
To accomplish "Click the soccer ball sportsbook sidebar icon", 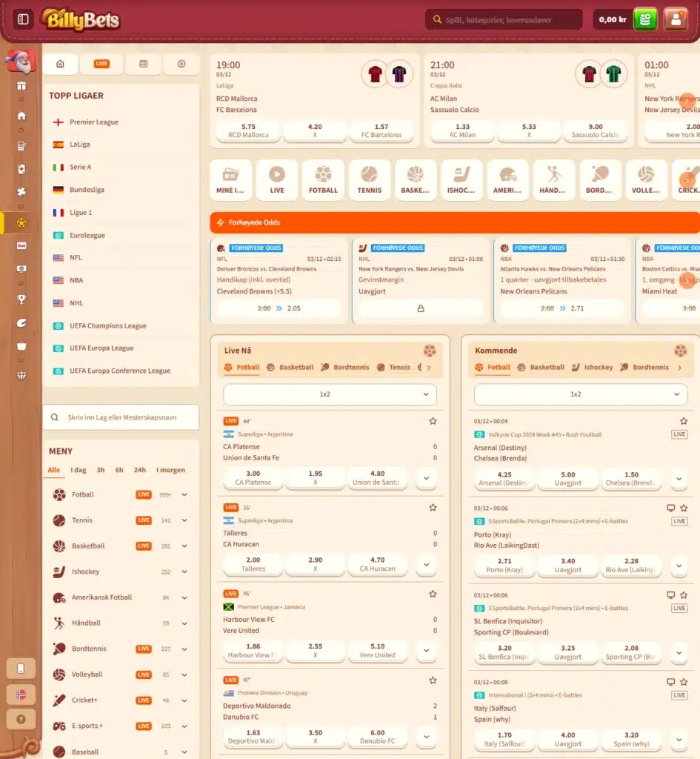I will (21, 223).
